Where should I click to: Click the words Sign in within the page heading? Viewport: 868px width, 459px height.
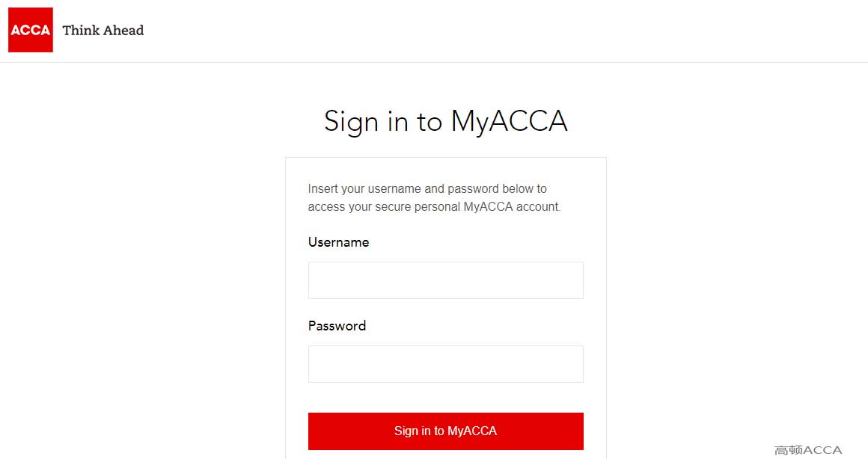coord(366,121)
